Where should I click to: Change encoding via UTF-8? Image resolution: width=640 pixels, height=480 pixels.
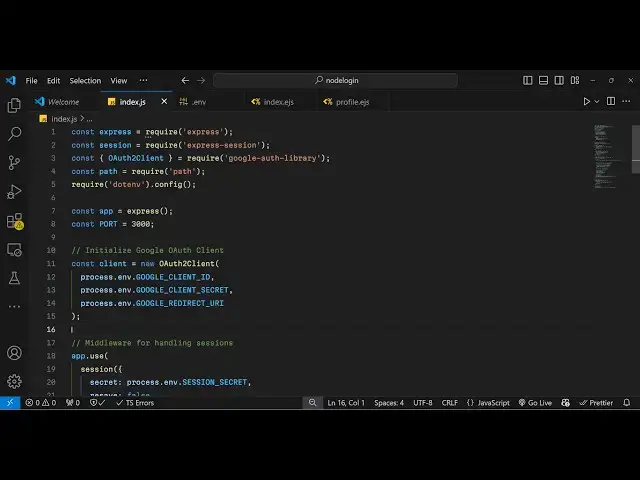coord(423,403)
